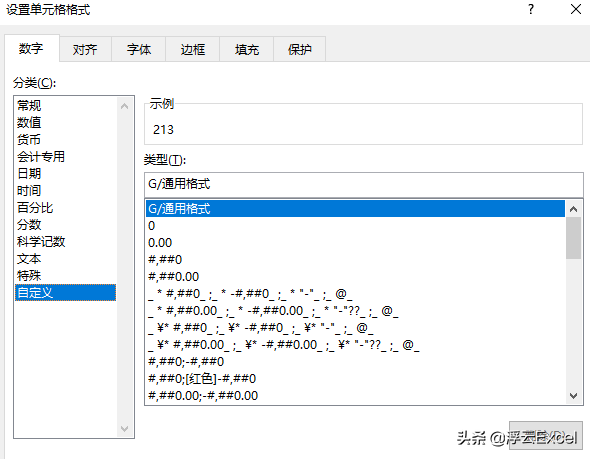The width and height of the screenshot is (590, 459).
Task: Open the 填充 tab
Action: coord(247,49)
